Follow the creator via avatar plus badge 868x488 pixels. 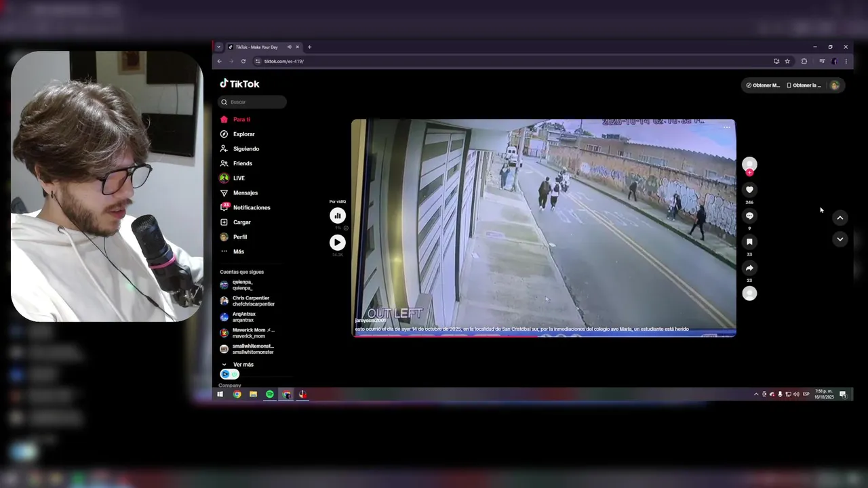tap(749, 173)
